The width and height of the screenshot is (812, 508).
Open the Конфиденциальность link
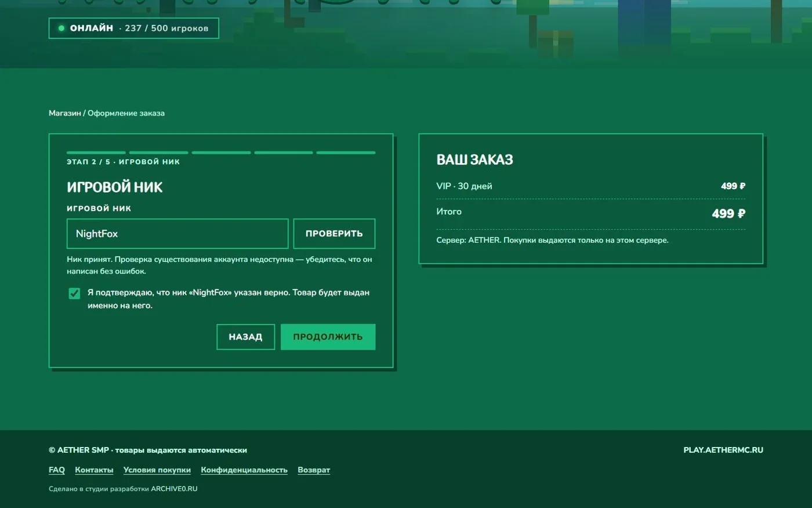tap(244, 470)
